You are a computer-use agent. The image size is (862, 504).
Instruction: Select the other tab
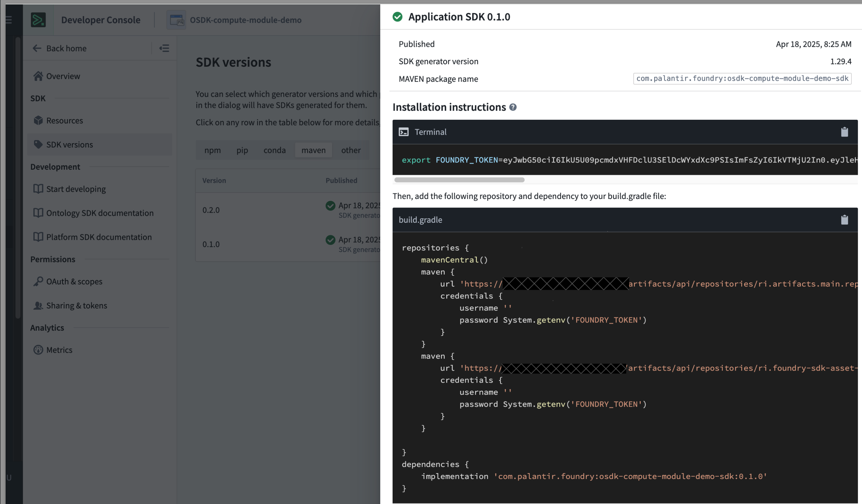[350, 150]
